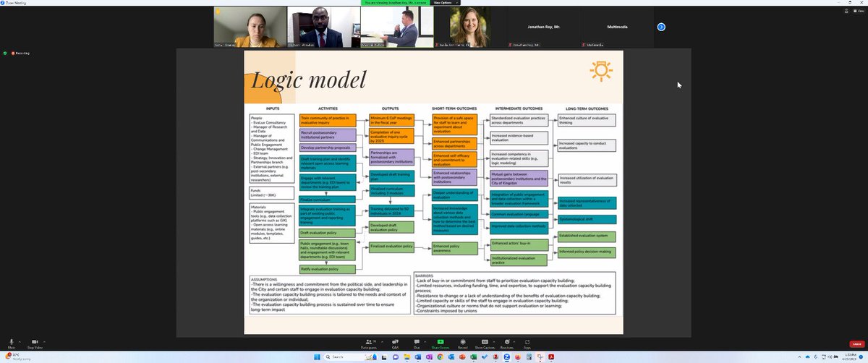Click the 'BARRIERS' box on the slide
Screen dimensions: 868x363
click(516, 294)
